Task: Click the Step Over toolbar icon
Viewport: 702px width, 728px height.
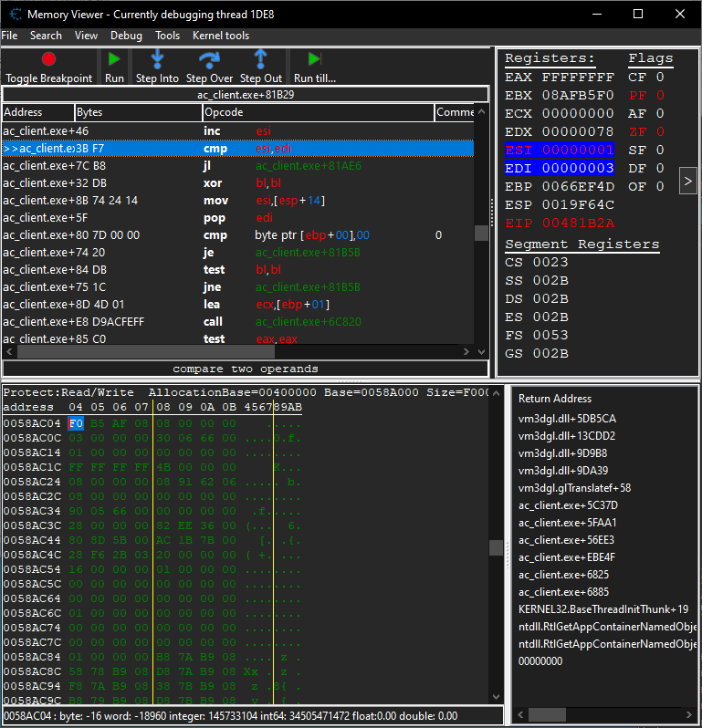Action: coord(210,59)
